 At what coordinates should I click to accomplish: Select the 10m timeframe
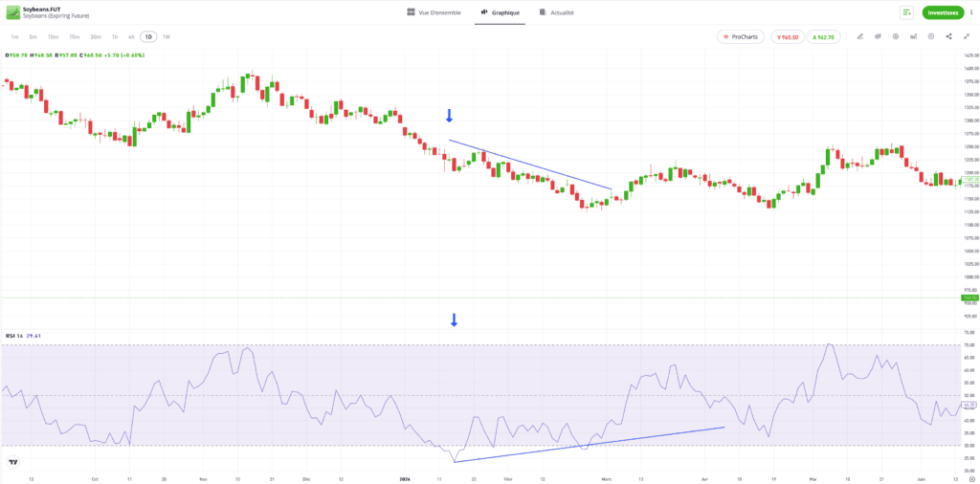[x=54, y=37]
